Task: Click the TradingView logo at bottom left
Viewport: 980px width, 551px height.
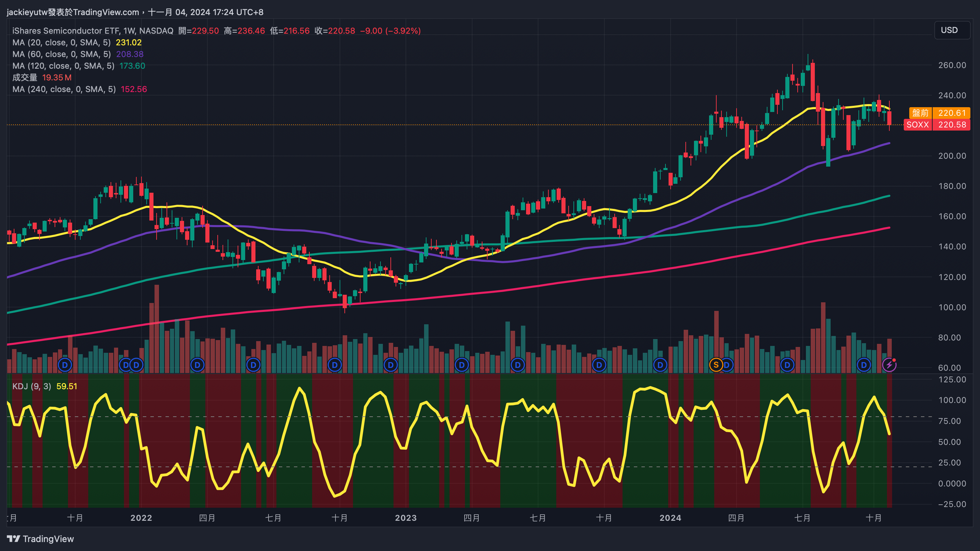Action: pos(40,538)
